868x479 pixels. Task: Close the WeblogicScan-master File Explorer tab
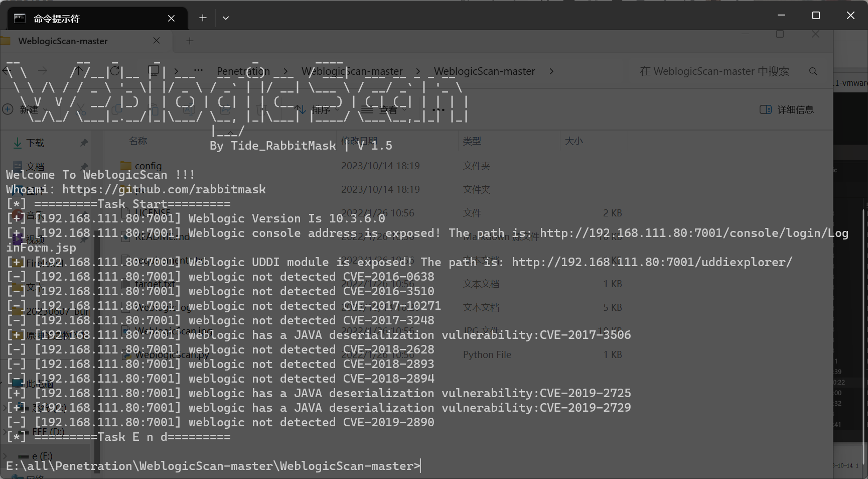point(157,41)
